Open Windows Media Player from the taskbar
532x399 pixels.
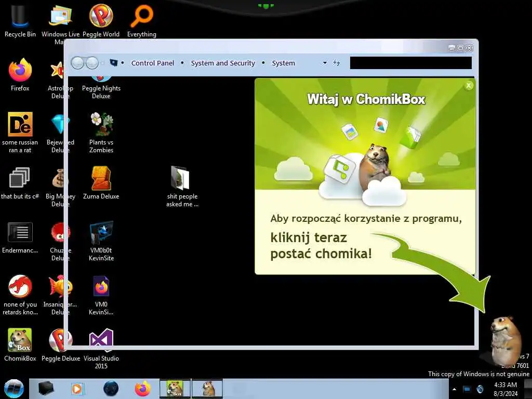(x=77, y=389)
